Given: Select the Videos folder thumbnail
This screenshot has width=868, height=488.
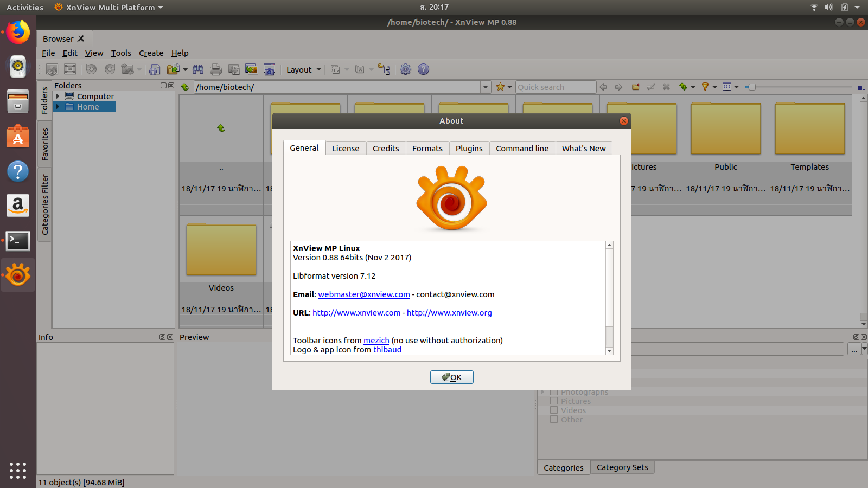Looking at the screenshot, I should tap(221, 249).
